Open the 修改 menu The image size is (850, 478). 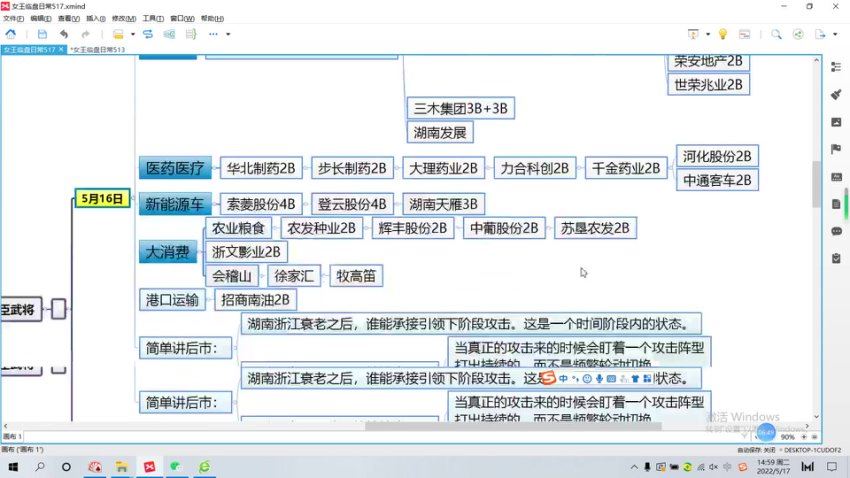point(124,18)
